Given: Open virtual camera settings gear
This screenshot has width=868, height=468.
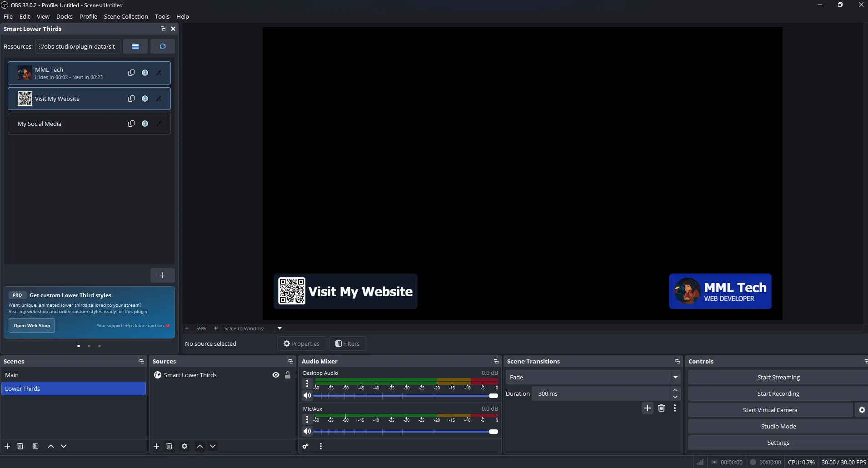Looking at the screenshot, I should click(x=861, y=409).
